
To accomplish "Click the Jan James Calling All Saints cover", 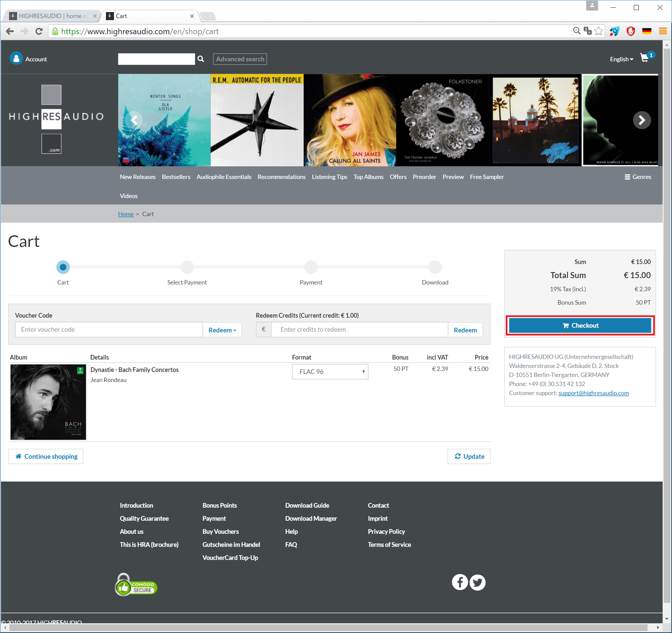I will tap(350, 120).
